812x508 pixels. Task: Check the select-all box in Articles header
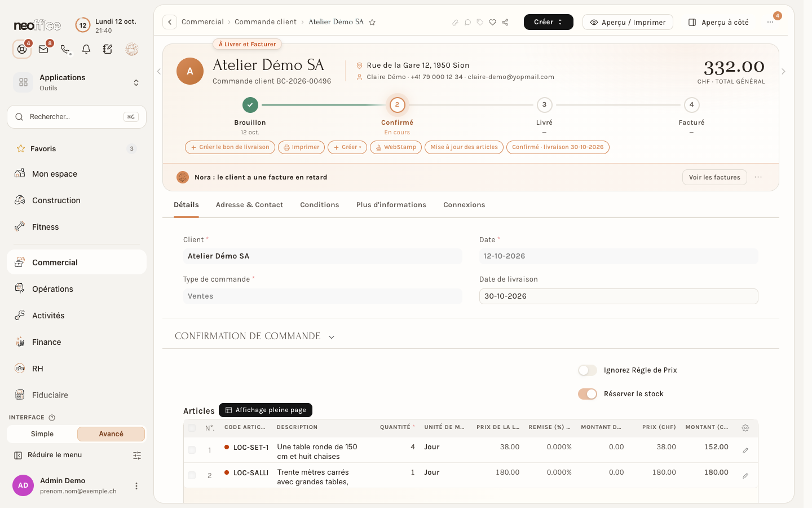(x=192, y=428)
